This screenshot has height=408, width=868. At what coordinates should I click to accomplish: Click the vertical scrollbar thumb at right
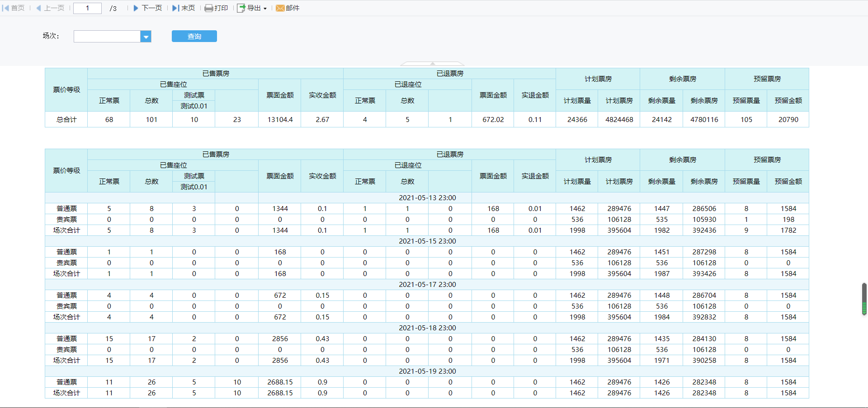pos(864,298)
